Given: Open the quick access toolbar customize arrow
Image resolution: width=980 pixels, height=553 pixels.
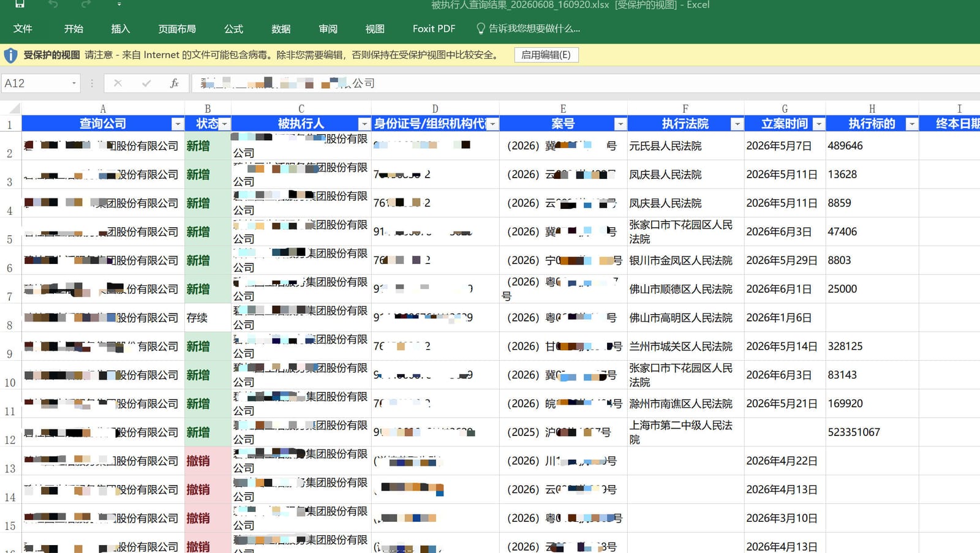Looking at the screenshot, I should [119, 4].
